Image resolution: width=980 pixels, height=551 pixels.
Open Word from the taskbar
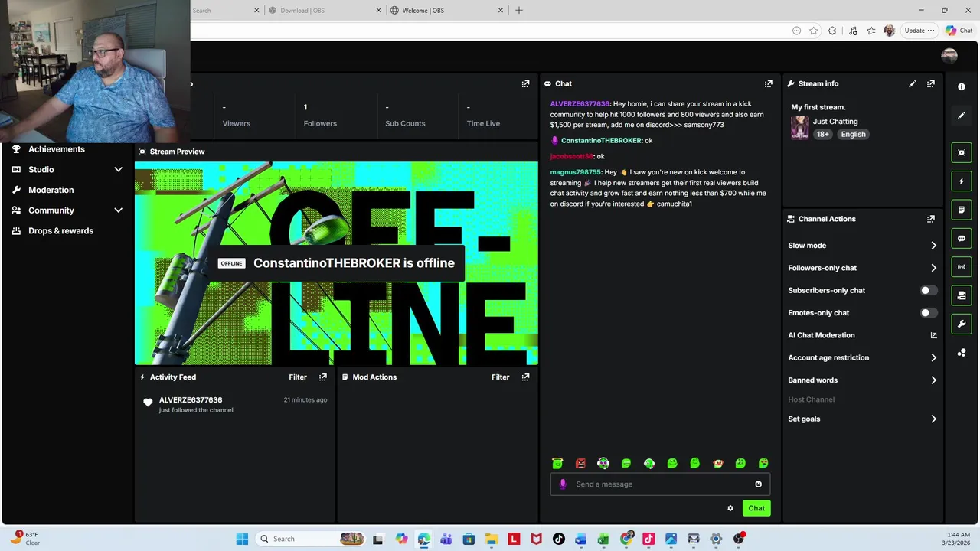[580, 539]
